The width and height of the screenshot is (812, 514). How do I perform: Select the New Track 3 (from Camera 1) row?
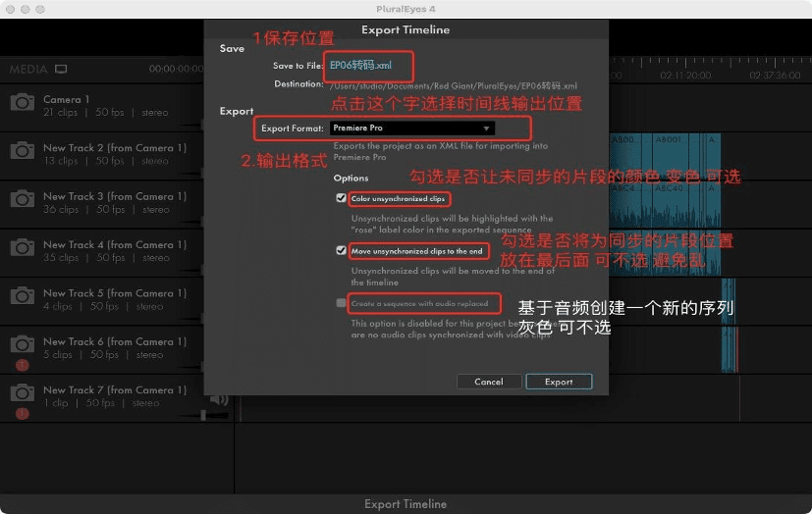point(101,204)
